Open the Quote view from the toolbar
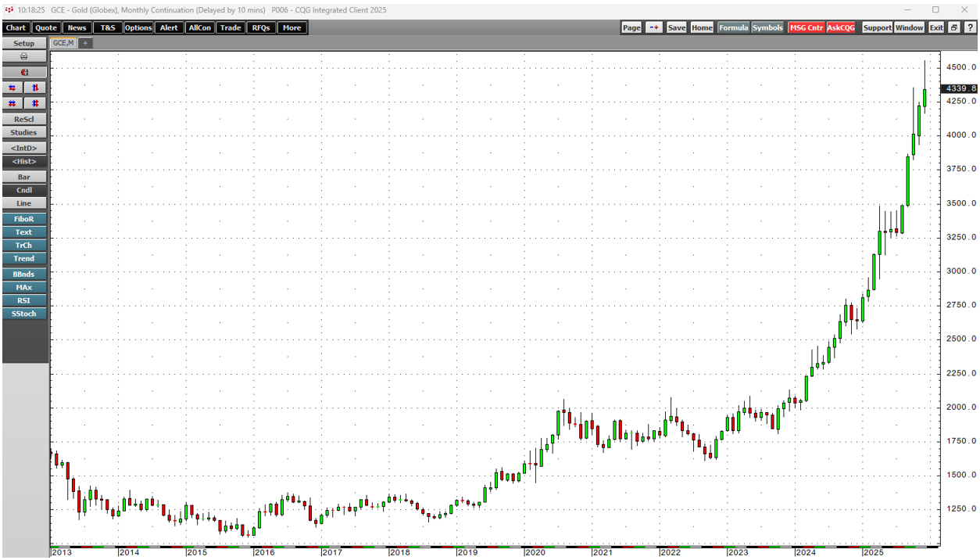The width and height of the screenshot is (980, 560). coord(46,28)
